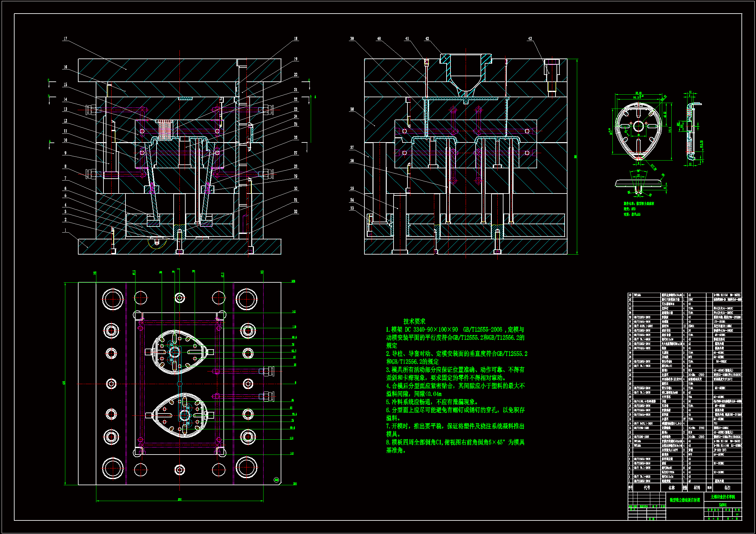
Task: Select the 350 width dimension below plan view
Action: [x=179, y=499]
